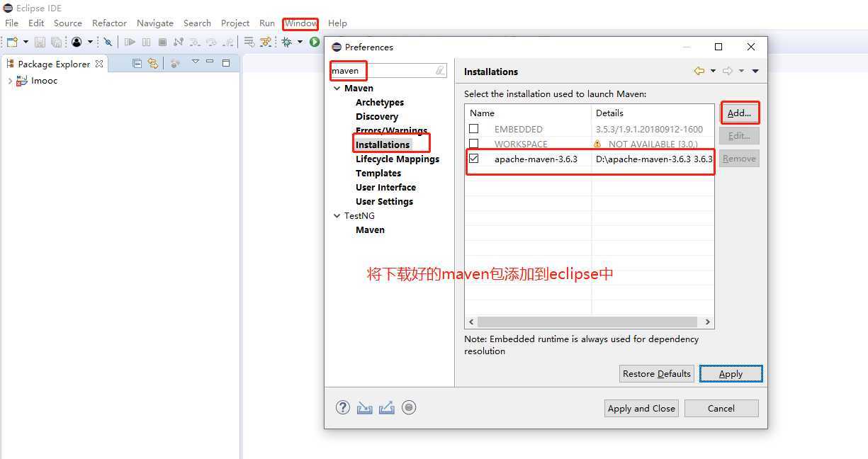Open the Package Explorer View Menu triangle

pyautogui.click(x=196, y=62)
